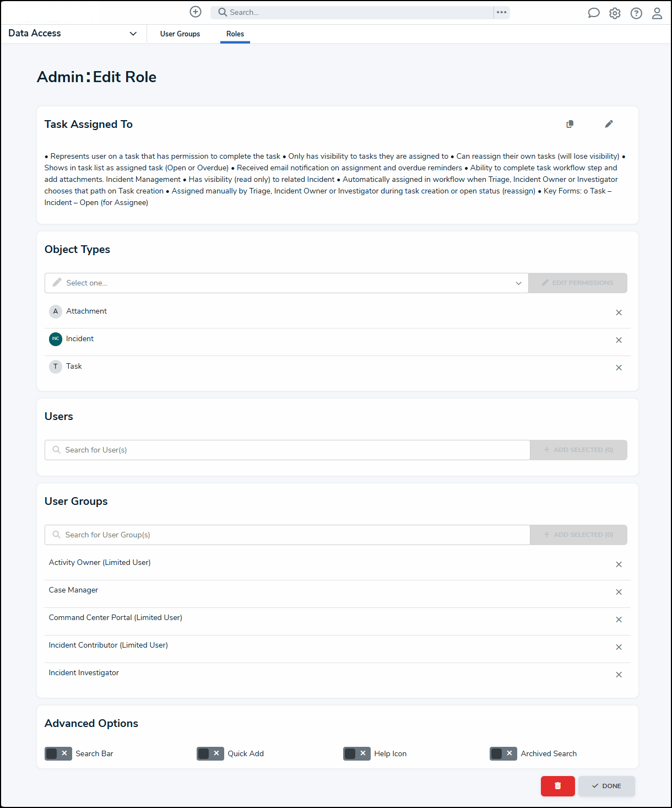Click the red trash delete button
The image size is (672, 808).
pyautogui.click(x=558, y=786)
